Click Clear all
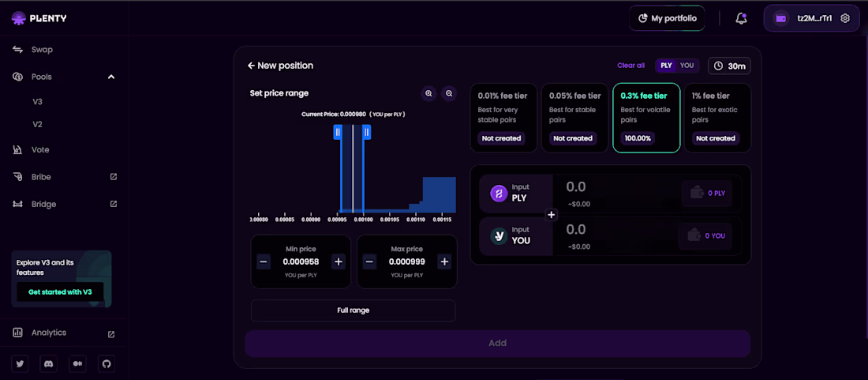 click(x=631, y=66)
